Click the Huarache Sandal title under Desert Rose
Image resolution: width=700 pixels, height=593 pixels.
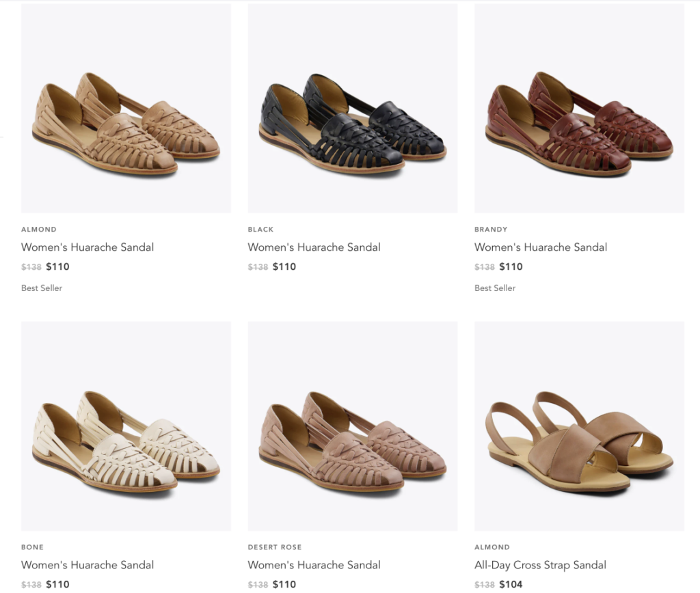coord(314,565)
